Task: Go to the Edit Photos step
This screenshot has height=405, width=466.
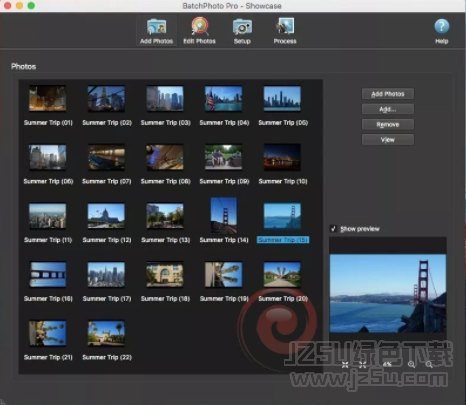Action: (199, 31)
